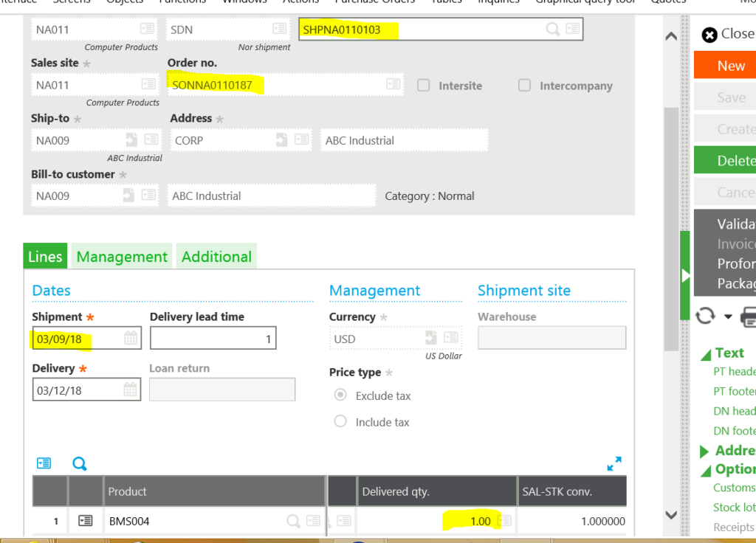Click the refresh icon in the right panel
Image resolution: width=756 pixels, height=543 pixels.
click(x=705, y=316)
